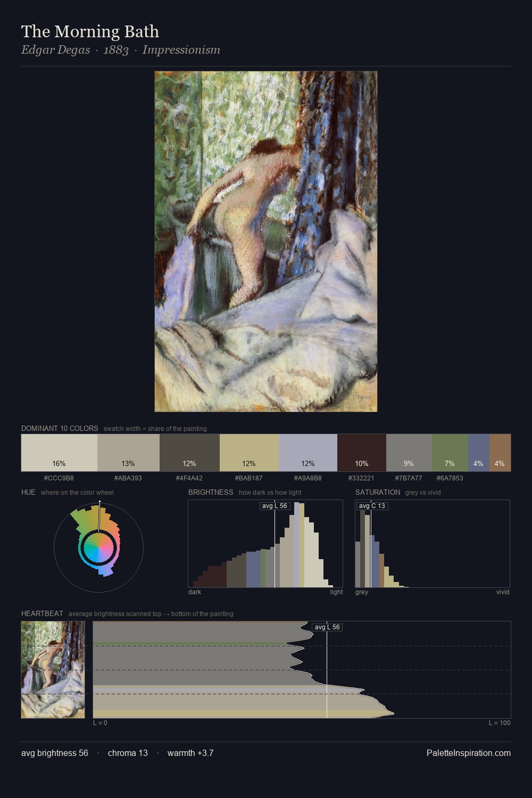Viewport: 532px width, 798px height.
Task: Click the "SATURATION" section heading
Action: (378, 492)
